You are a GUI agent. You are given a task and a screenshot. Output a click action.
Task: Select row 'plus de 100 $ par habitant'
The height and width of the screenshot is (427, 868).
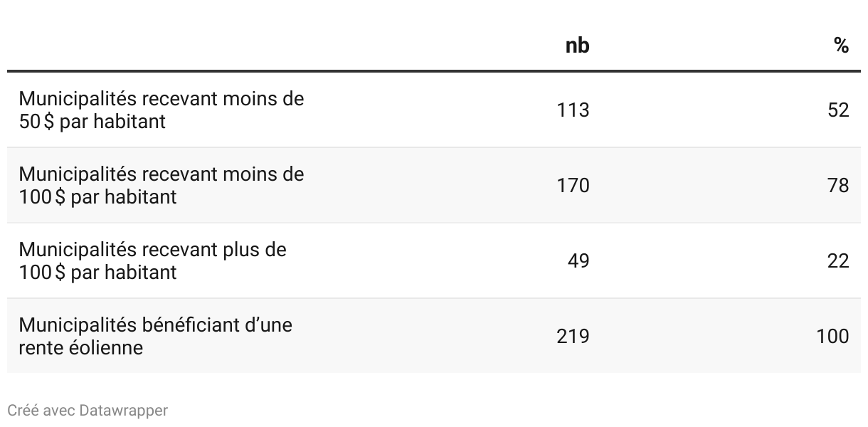(x=434, y=260)
